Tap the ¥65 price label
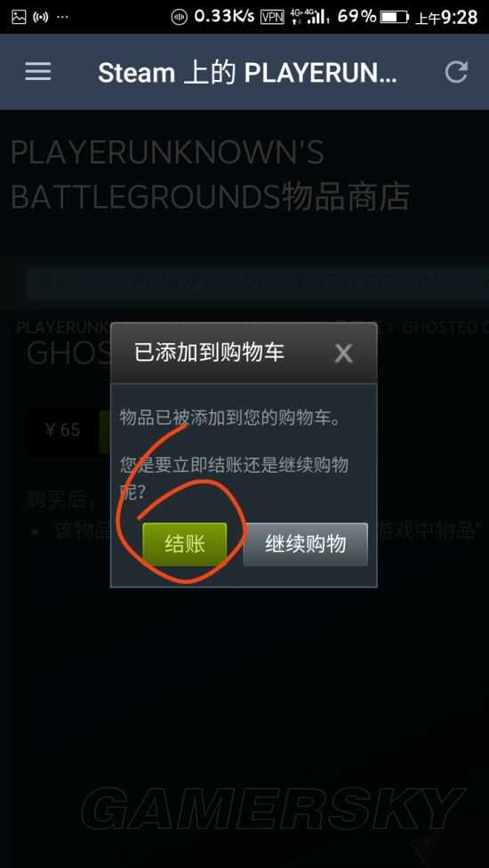The width and height of the screenshot is (489, 868). pyautogui.click(x=62, y=430)
